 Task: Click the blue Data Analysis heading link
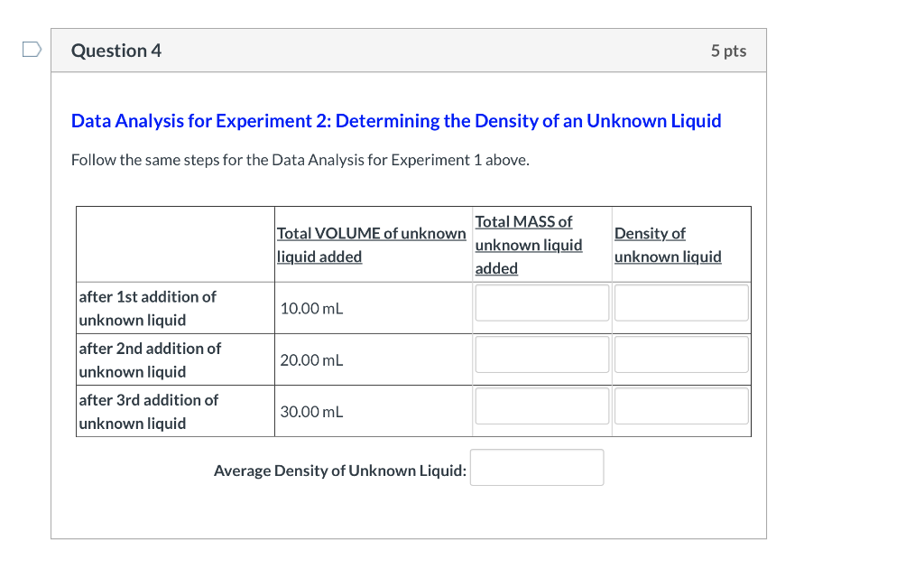395,120
